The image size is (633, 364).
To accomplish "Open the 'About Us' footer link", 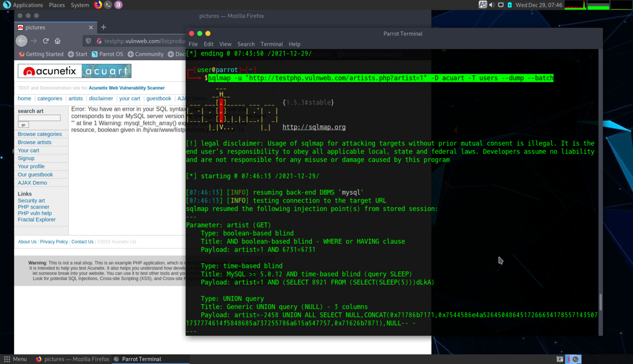I will [x=27, y=242].
